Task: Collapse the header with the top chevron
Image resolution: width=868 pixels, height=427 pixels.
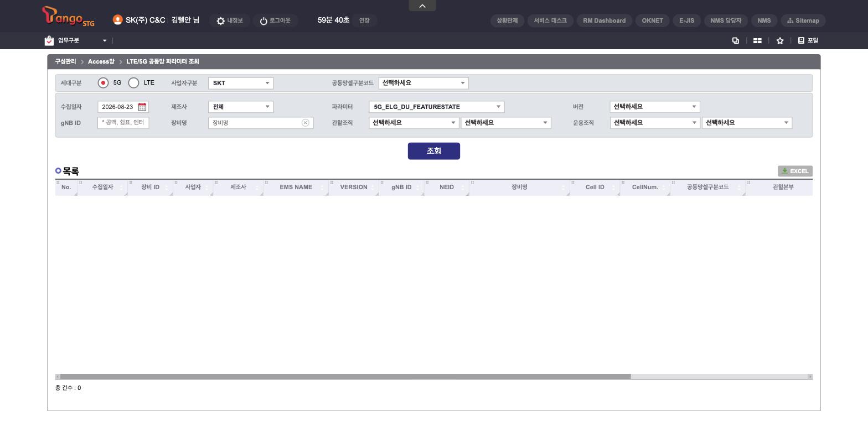Action: [422, 6]
